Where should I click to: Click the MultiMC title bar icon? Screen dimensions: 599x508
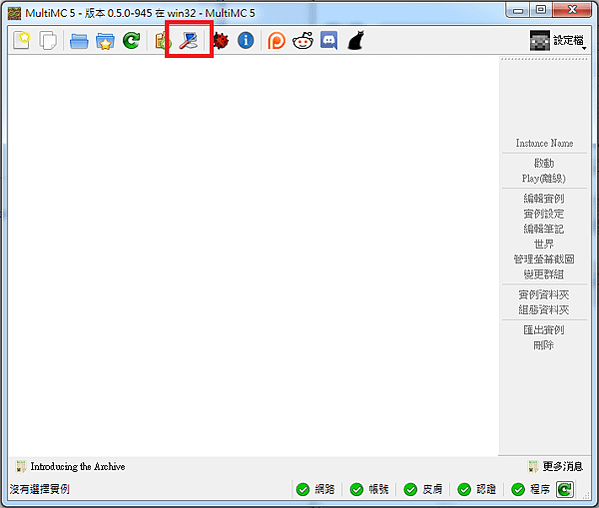(x=15, y=13)
